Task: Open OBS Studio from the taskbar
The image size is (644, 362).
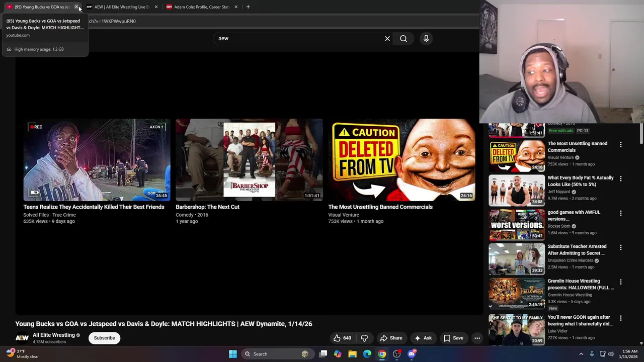Action: [x=397, y=354]
